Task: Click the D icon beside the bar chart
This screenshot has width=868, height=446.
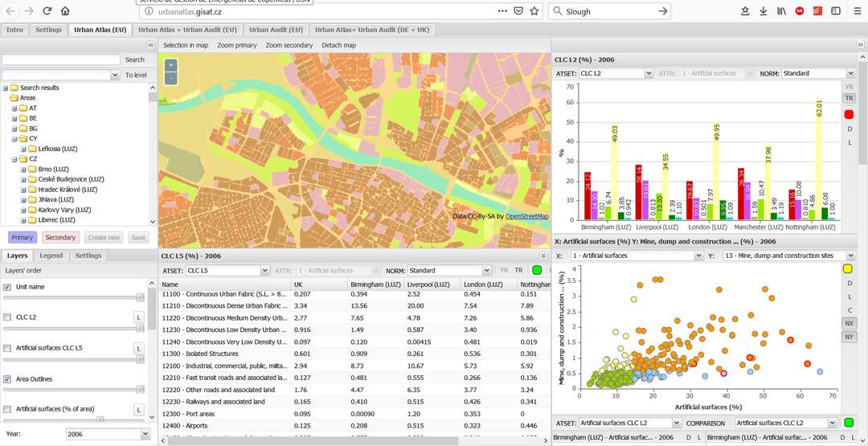Action: [850, 129]
